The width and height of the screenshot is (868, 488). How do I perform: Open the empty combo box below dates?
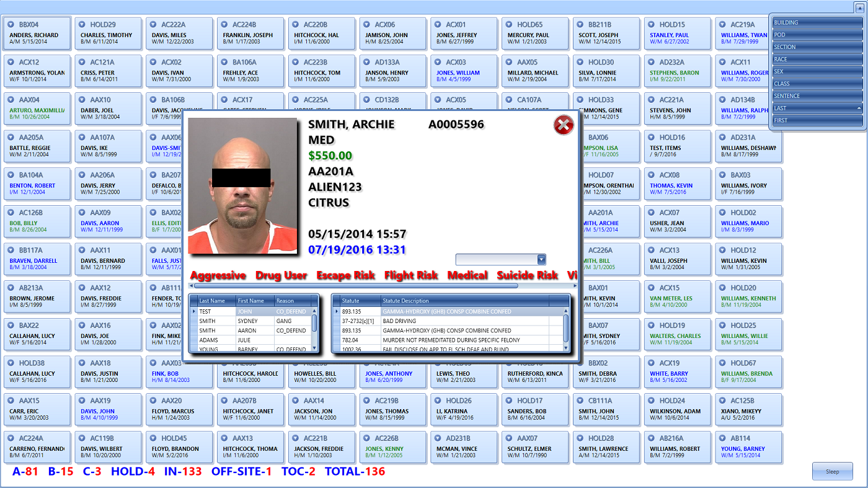pos(541,260)
